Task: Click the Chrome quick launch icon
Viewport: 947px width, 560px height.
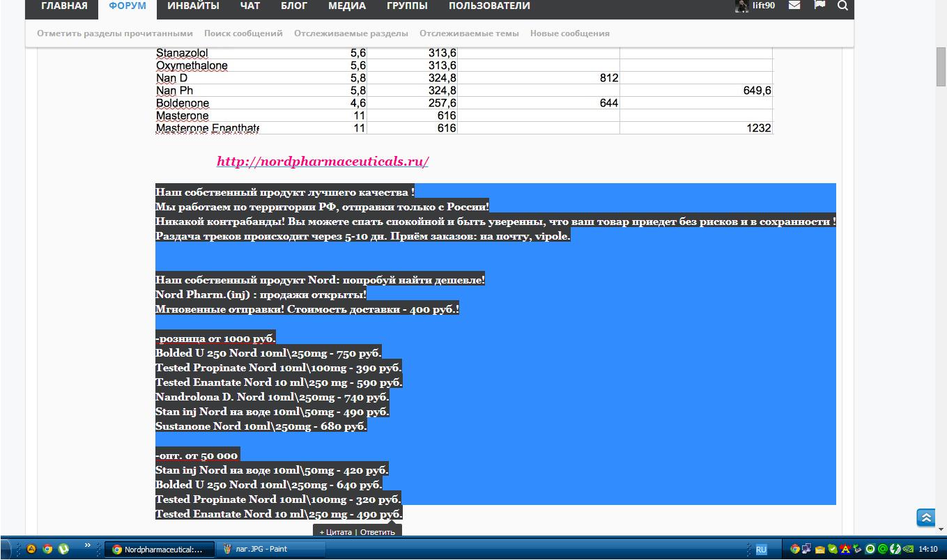Action: tap(47, 549)
